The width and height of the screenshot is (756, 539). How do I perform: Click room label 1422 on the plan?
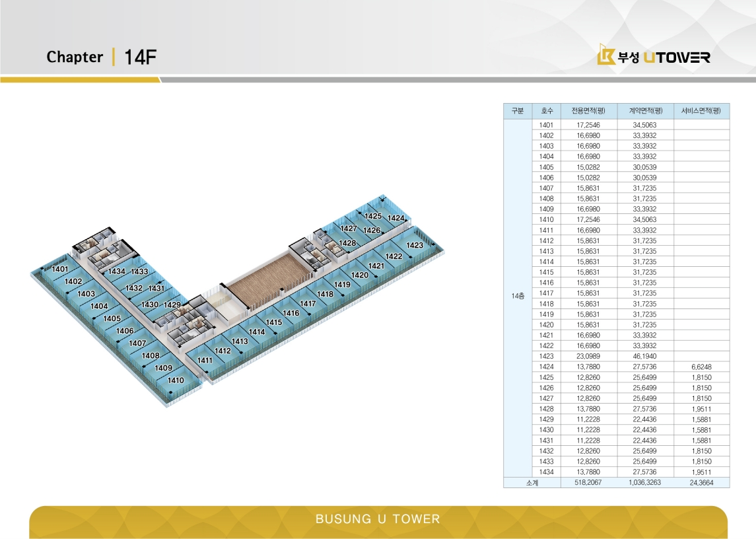394,256
